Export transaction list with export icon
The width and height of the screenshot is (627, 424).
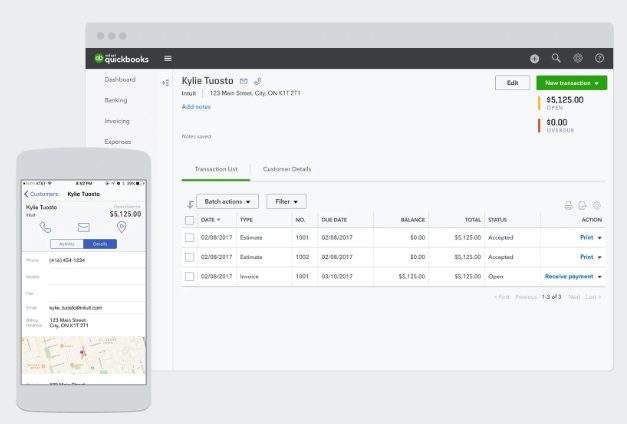click(x=582, y=206)
